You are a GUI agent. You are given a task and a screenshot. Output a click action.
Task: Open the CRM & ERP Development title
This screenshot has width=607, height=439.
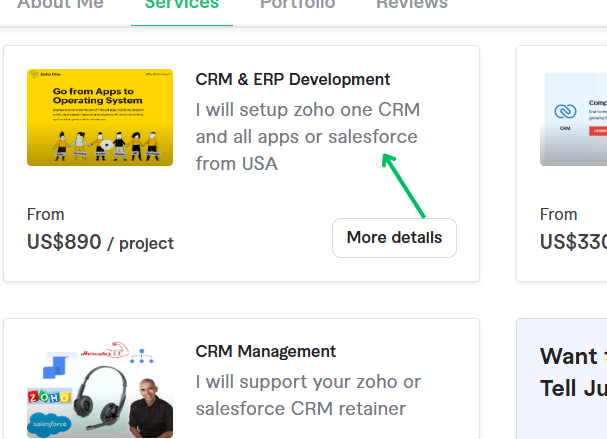293,79
